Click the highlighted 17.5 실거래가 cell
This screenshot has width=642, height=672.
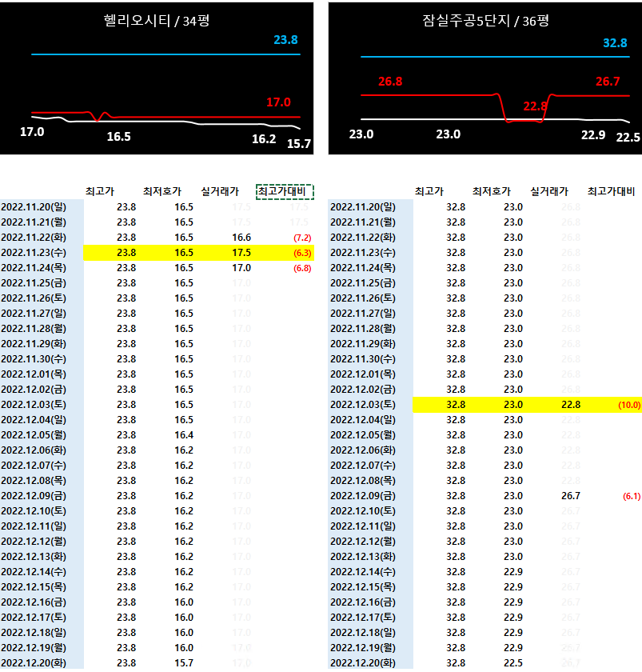pyautogui.click(x=241, y=253)
